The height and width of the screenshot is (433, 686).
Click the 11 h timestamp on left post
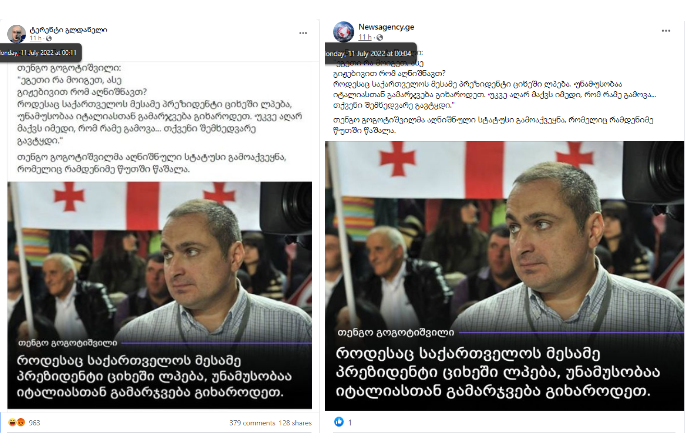[35, 38]
